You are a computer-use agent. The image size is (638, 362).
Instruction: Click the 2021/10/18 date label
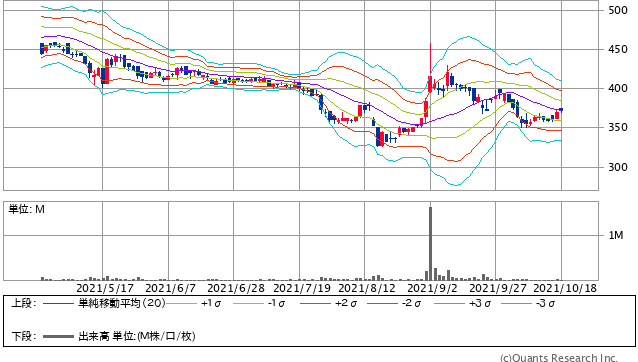point(565,288)
